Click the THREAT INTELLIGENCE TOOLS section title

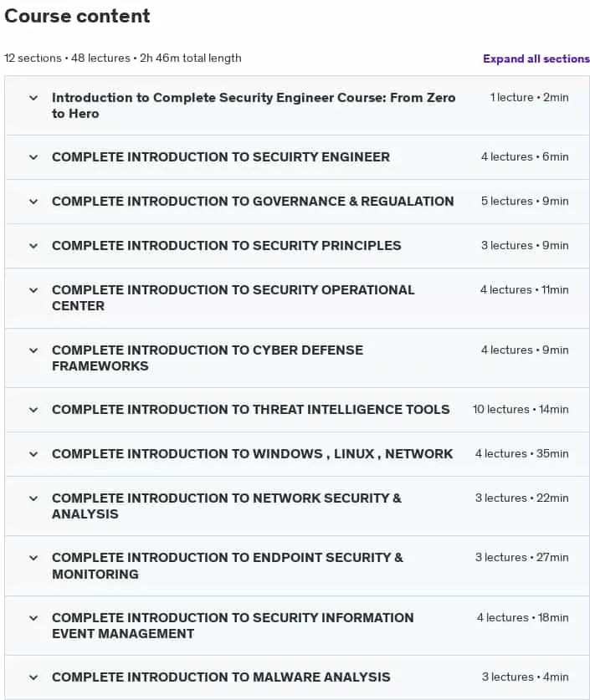pos(250,409)
